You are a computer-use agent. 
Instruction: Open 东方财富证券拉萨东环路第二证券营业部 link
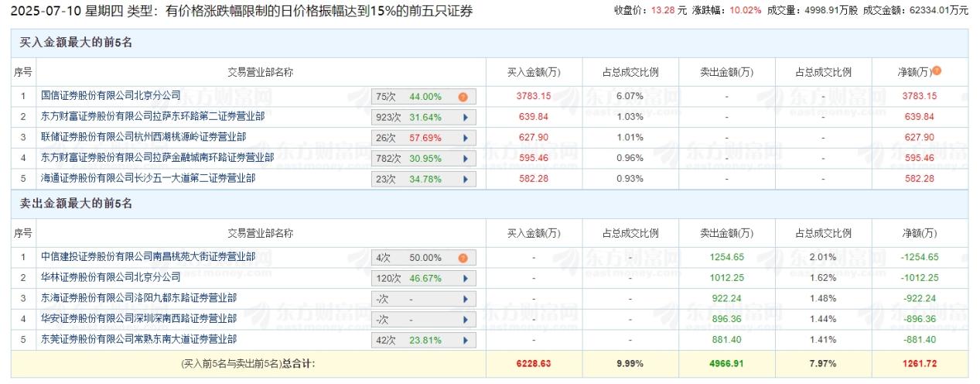pos(152,117)
